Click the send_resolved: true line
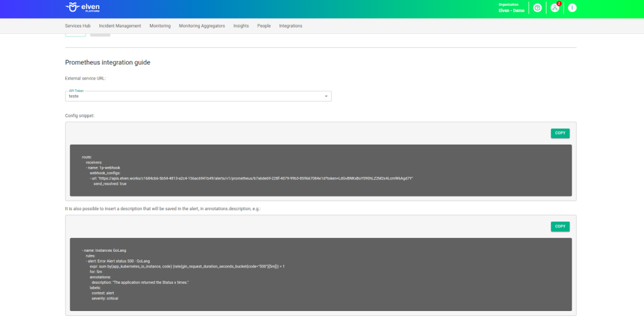This screenshot has width=644, height=321. [110, 184]
